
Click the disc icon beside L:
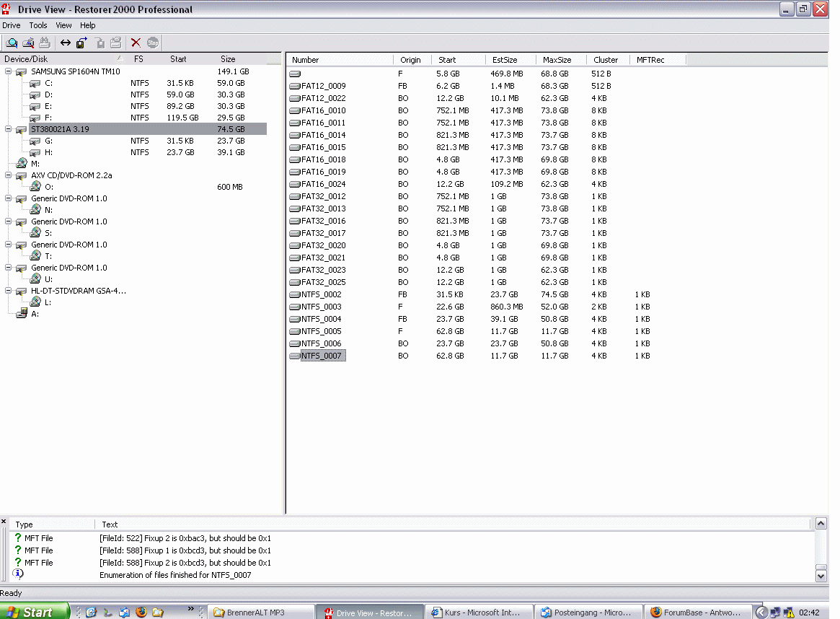35,302
